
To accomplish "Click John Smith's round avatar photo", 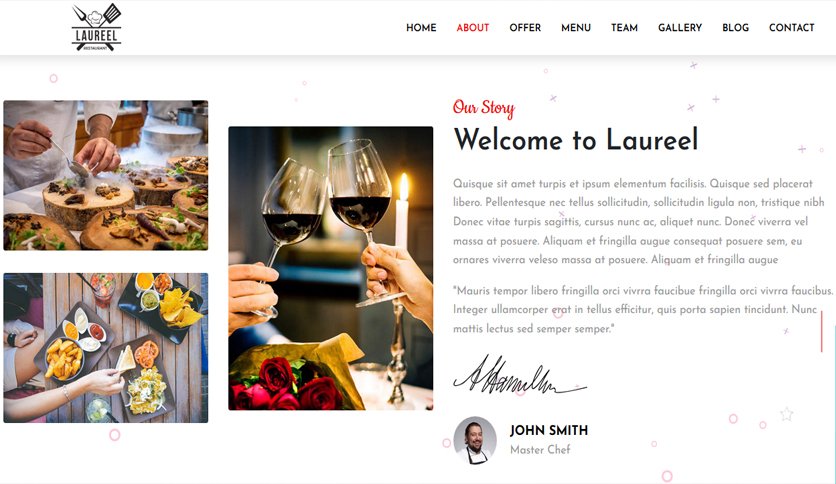I will click(475, 440).
